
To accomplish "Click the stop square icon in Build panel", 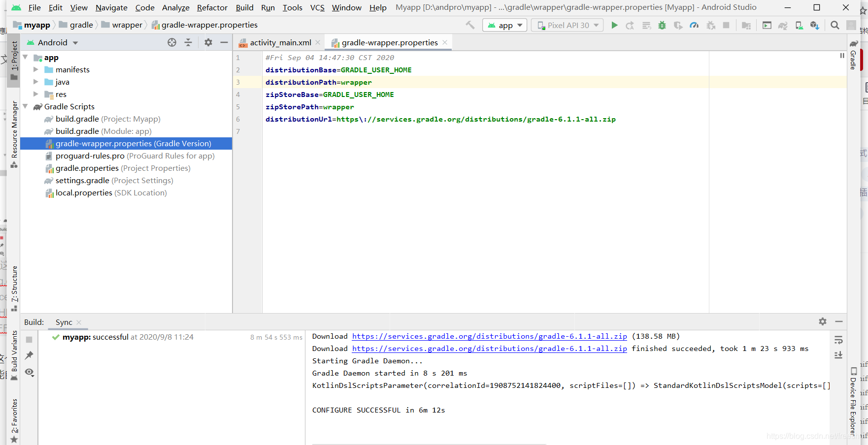I will pos(29,340).
